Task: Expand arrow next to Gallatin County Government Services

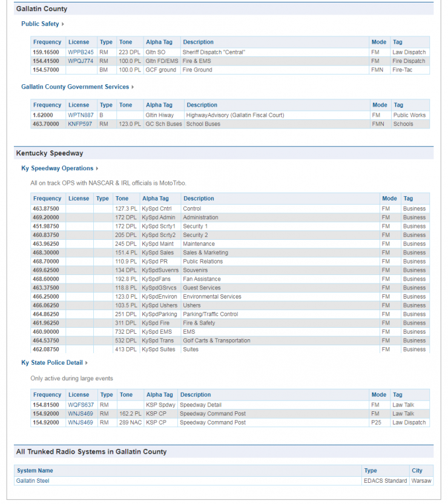Action: (x=133, y=87)
